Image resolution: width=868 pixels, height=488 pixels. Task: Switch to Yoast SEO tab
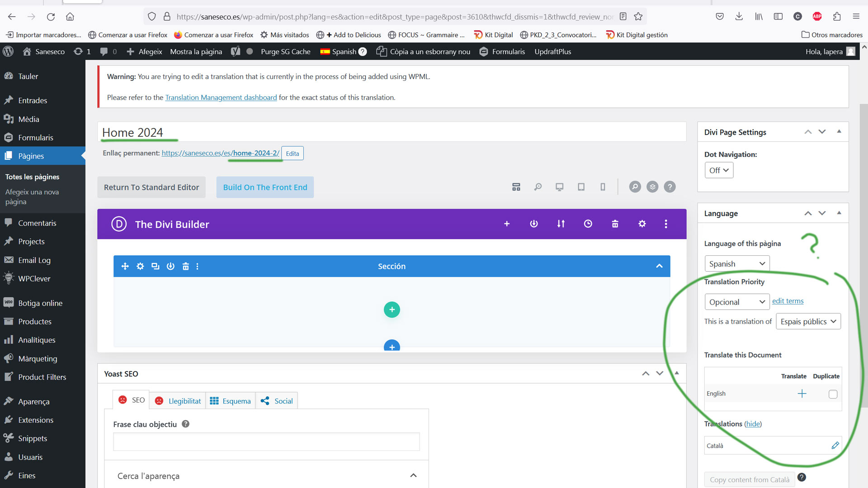pos(131,400)
